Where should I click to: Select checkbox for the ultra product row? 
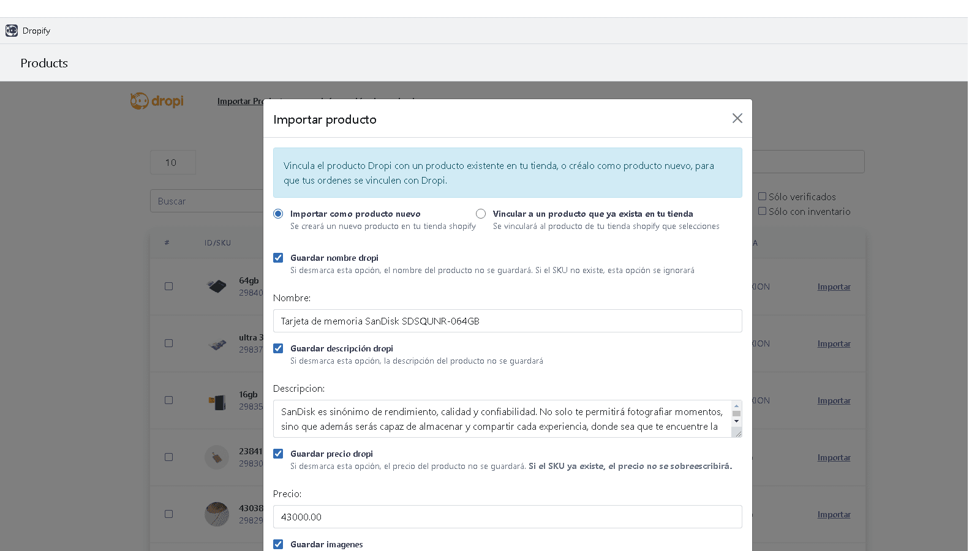click(168, 343)
